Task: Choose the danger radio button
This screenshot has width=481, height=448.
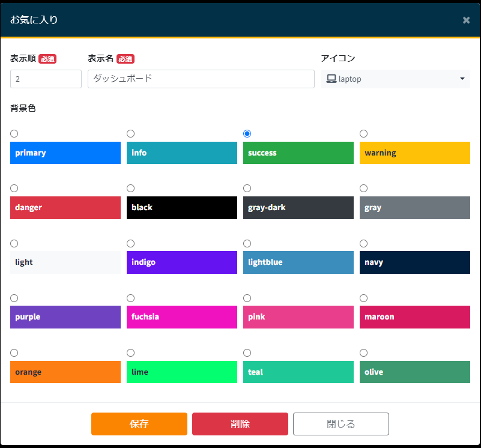Action: pos(14,189)
